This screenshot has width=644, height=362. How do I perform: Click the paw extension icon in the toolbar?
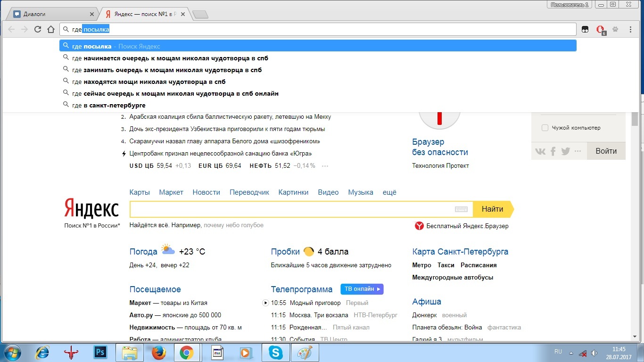(x=615, y=29)
